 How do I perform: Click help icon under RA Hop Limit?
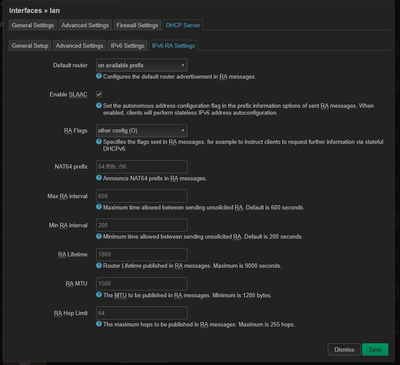coord(99,324)
